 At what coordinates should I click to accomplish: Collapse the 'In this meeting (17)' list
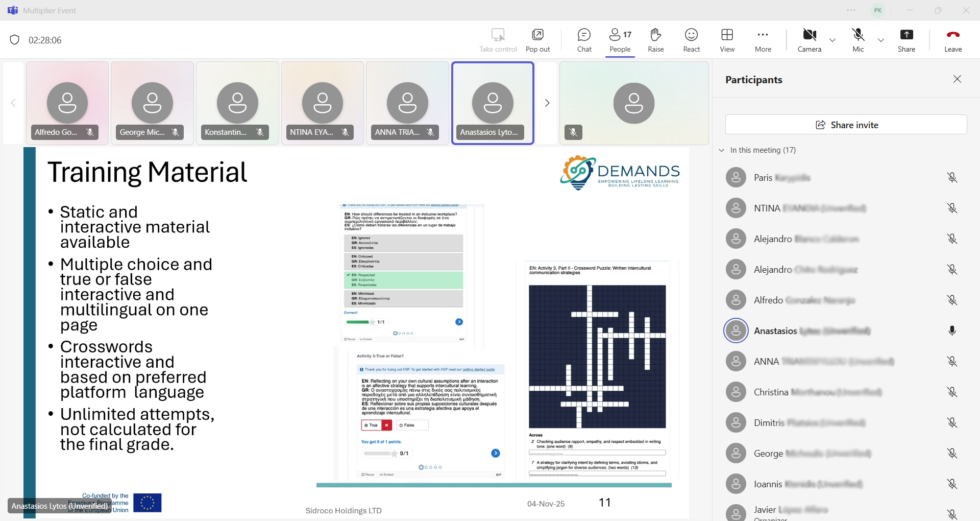pos(722,150)
